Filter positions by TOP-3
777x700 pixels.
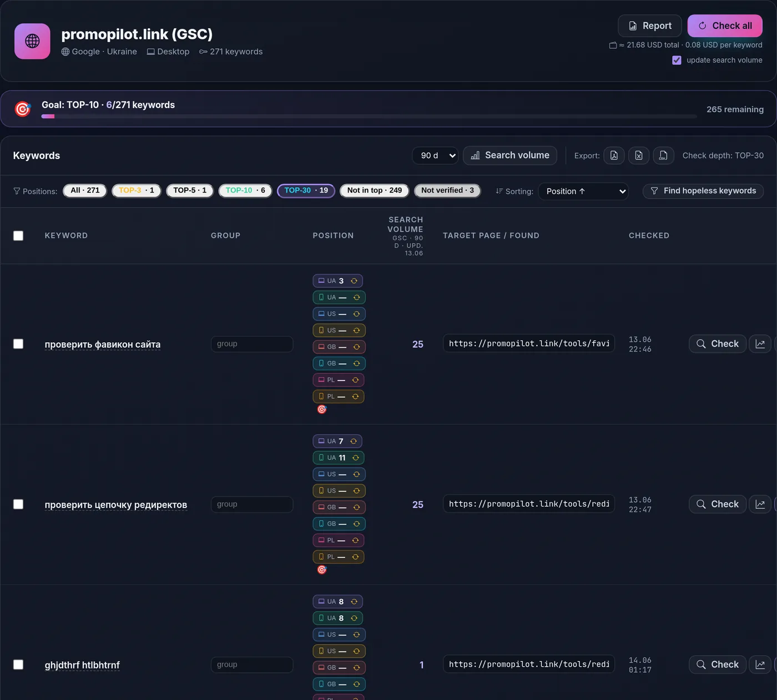pyautogui.click(x=137, y=191)
